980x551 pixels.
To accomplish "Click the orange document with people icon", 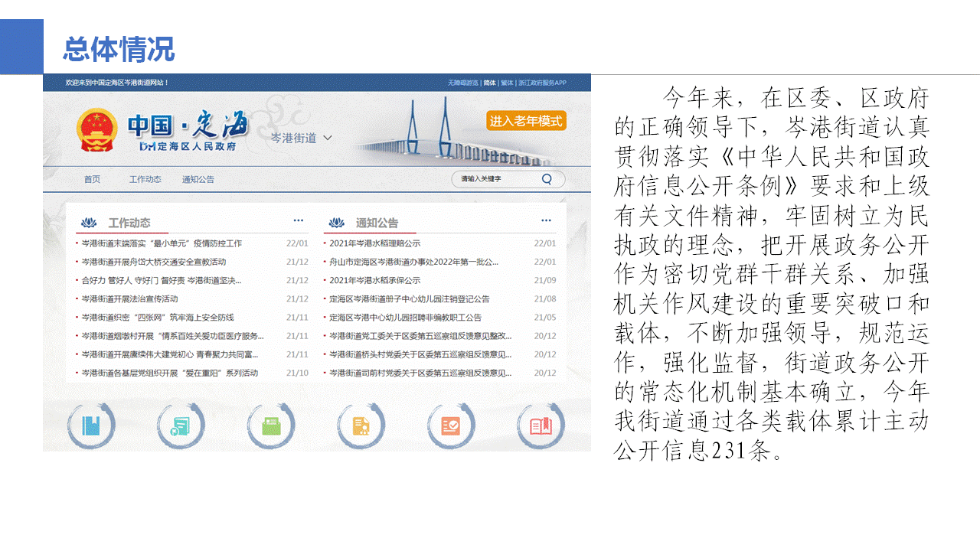I will (361, 425).
